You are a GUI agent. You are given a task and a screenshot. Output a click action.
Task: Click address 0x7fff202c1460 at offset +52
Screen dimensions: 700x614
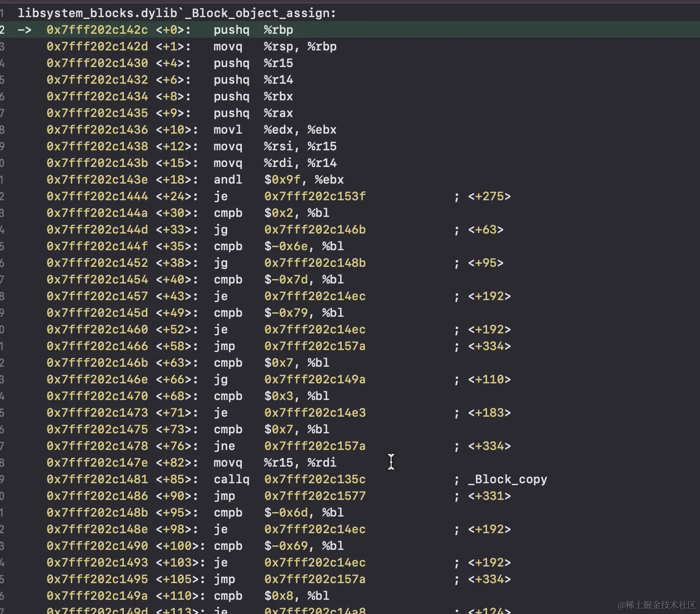[97, 330]
